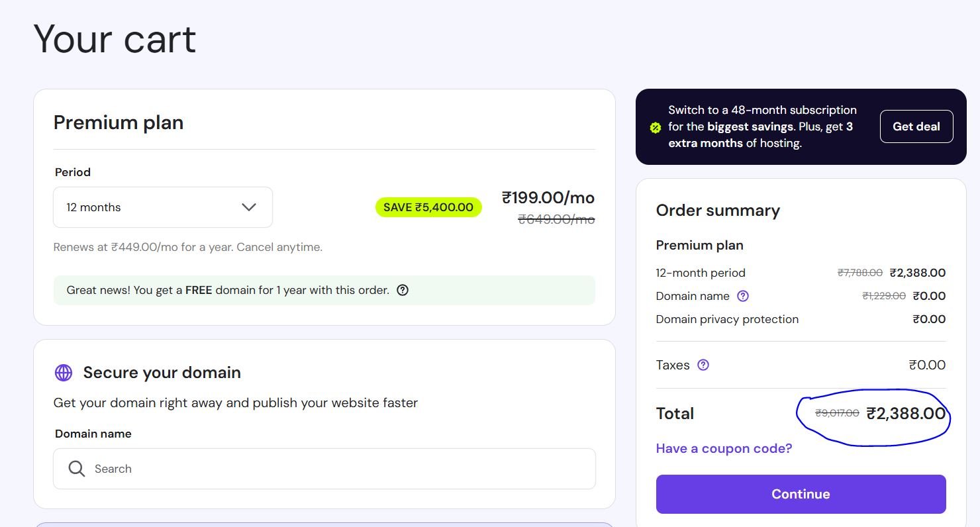Open the Have a coupon code link
Screen dimensions: 980x527
tap(724, 448)
